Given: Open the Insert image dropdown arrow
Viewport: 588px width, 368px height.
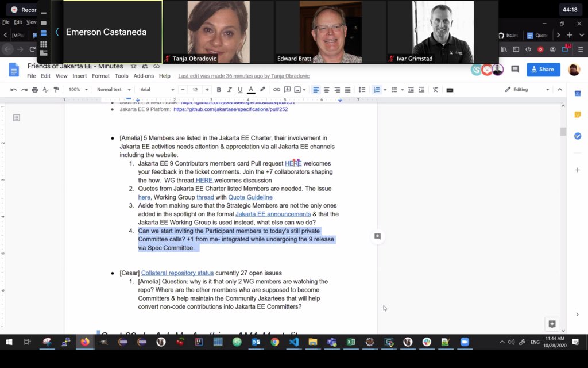Looking at the screenshot, I should pos(304,90).
